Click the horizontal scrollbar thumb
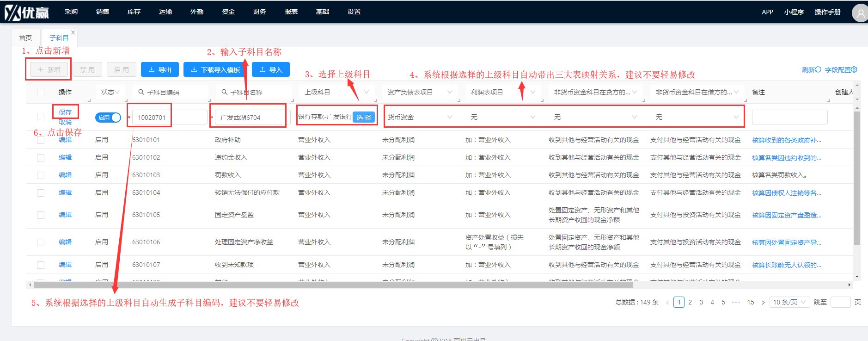Image resolution: width=868 pixels, height=341 pixels. coord(333,285)
